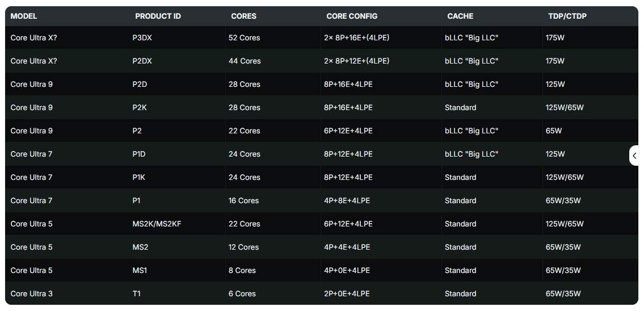Click the CORE CONFIG column header
This screenshot has height=311, width=644.
pos(352,16)
